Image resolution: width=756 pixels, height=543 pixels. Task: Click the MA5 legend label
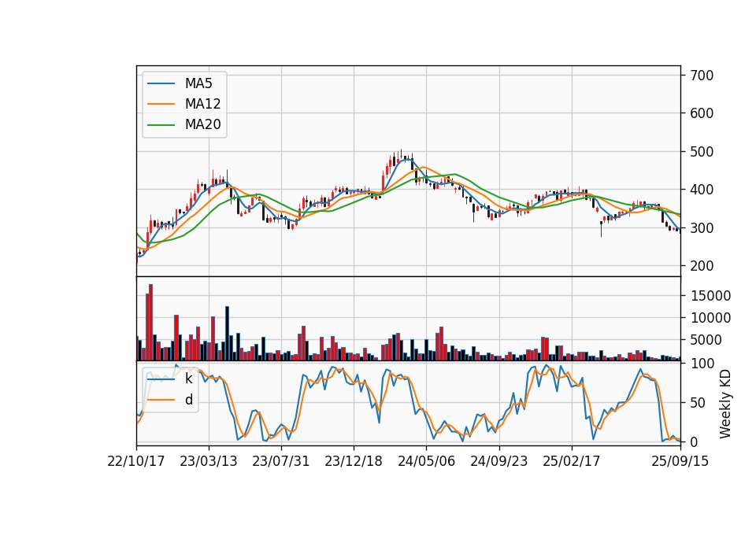tap(198, 83)
